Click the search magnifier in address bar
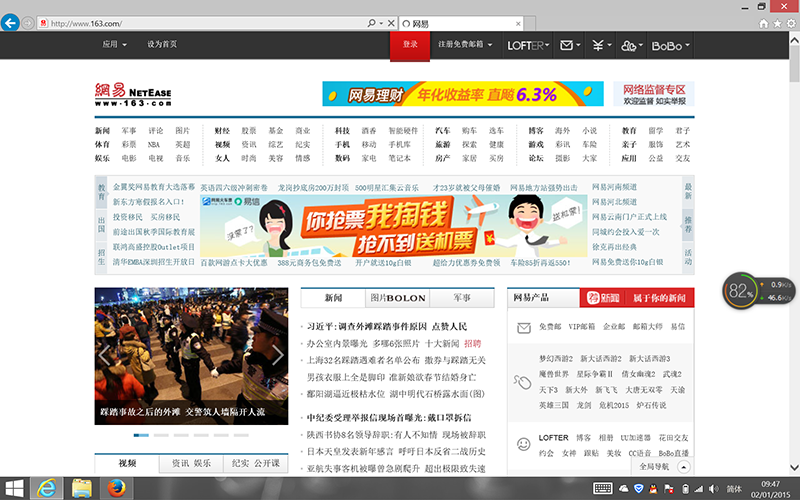 click(x=371, y=23)
